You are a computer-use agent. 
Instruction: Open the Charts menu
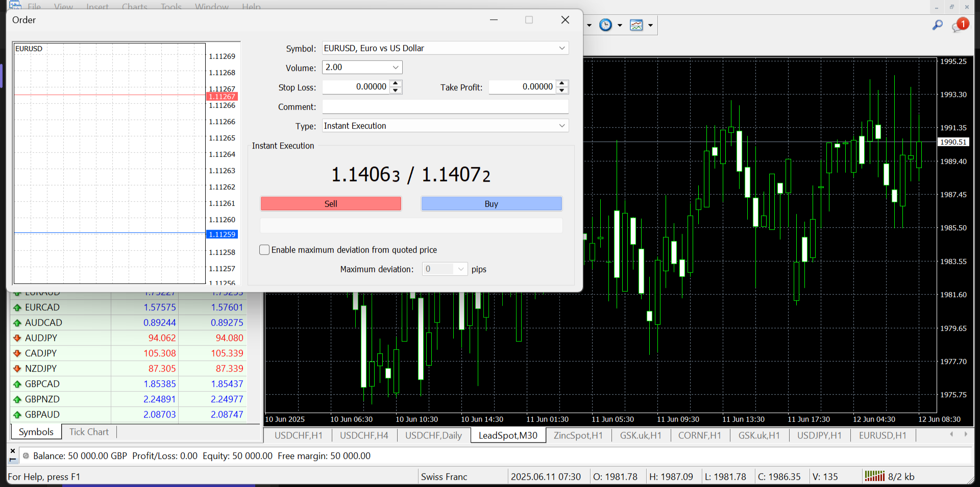tap(134, 7)
